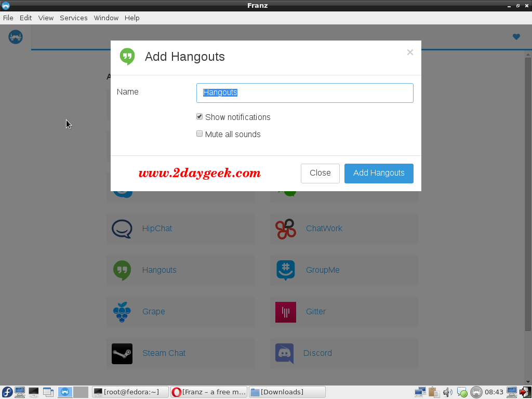Disable the Show notifications checkbox
This screenshot has height=399, width=532.
pos(199,117)
